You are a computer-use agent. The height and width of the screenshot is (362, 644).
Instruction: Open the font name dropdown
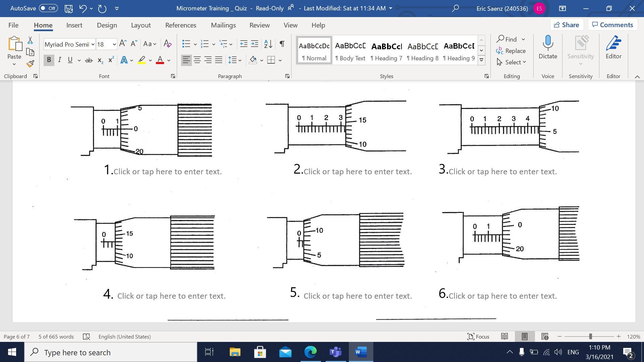click(93, 44)
